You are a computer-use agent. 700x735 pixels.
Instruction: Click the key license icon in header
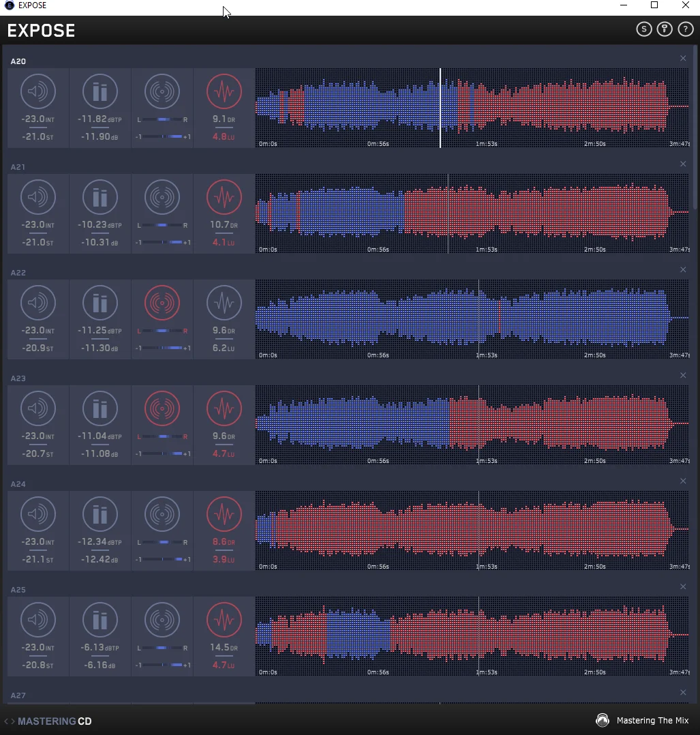point(665,29)
